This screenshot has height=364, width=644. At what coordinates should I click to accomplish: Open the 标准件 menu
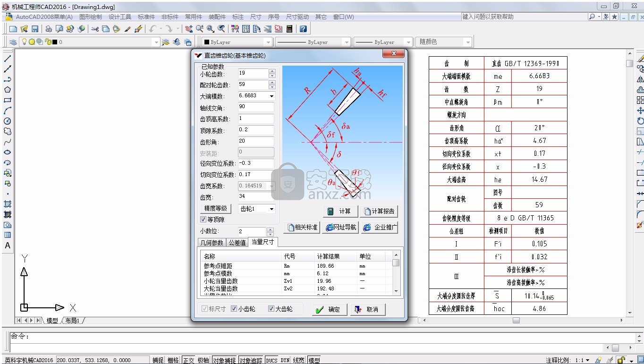click(x=146, y=17)
